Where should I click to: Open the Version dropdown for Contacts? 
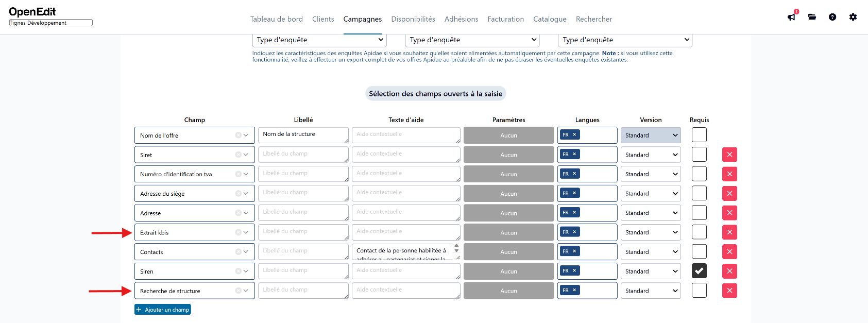coord(651,252)
